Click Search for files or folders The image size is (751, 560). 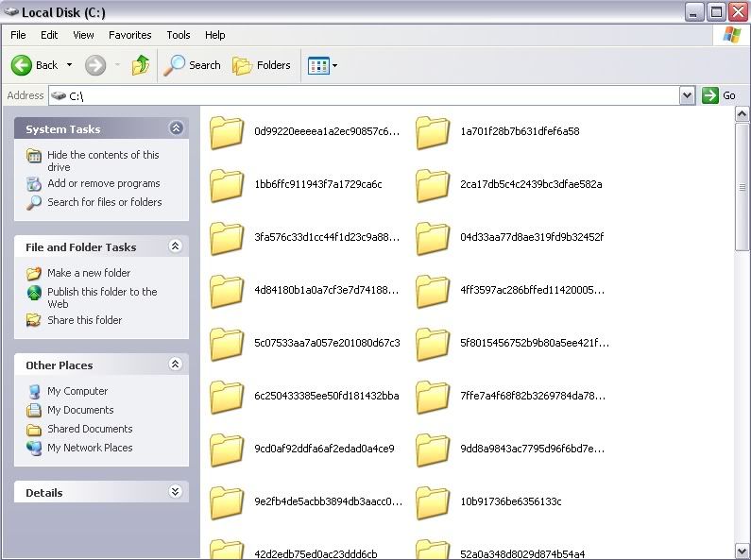(105, 202)
